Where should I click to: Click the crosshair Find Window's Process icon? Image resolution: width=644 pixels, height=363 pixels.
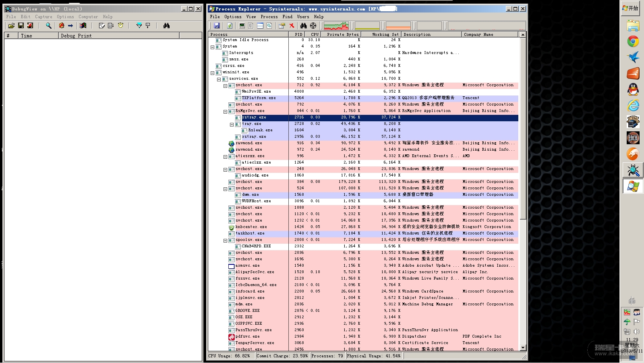(x=313, y=26)
